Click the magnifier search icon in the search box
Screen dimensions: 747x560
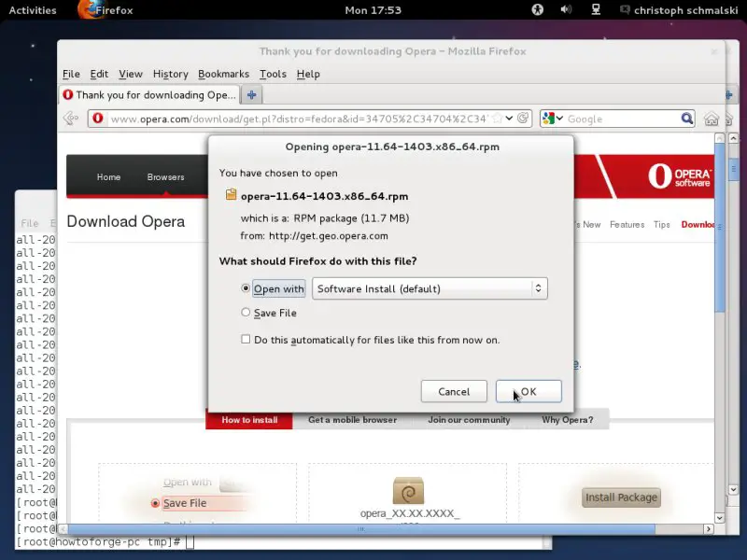[x=686, y=119]
